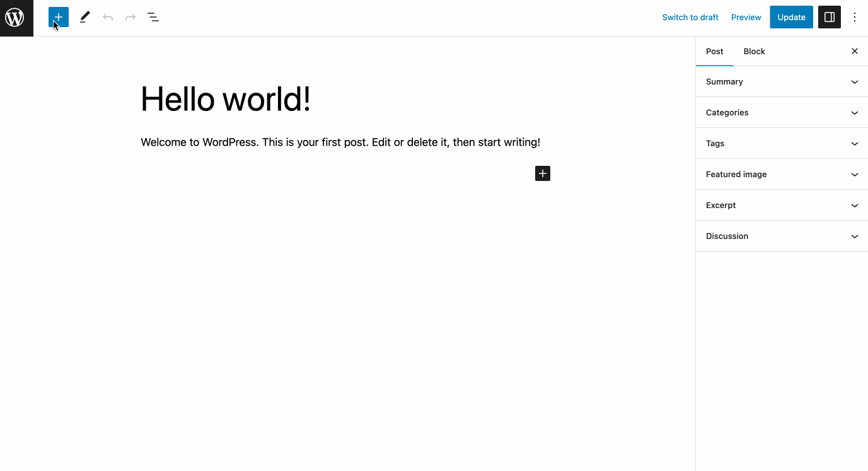Click the Undo arrow icon
Image resolution: width=868 pixels, height=471 pixels.
pos(108,17)
